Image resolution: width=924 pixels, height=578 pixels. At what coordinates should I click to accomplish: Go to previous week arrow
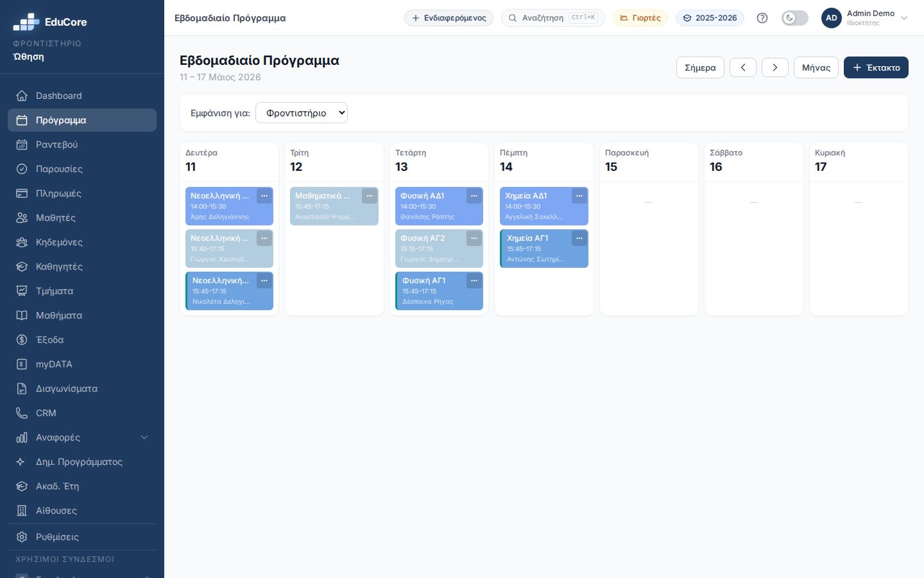(743, 67)
